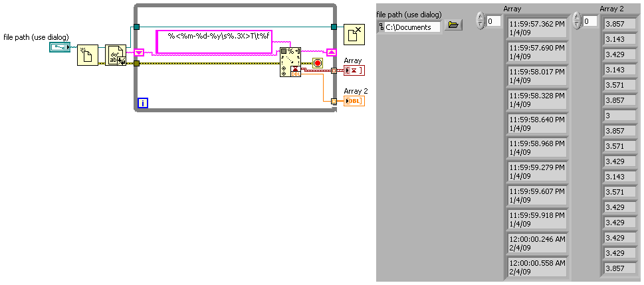Select the timestamp 11:59:58.017 PM element
644x285 pixels.
pos(537,76)
